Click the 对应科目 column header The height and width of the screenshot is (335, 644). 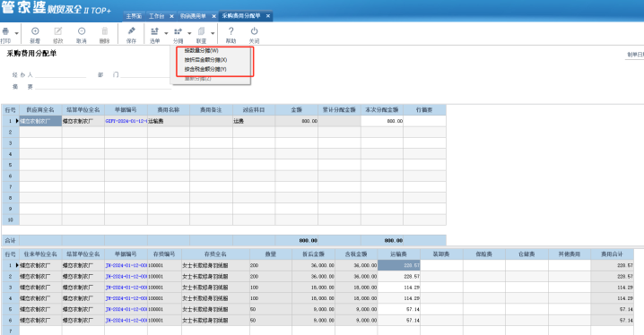pyautogui.click(x=254, y=110)
